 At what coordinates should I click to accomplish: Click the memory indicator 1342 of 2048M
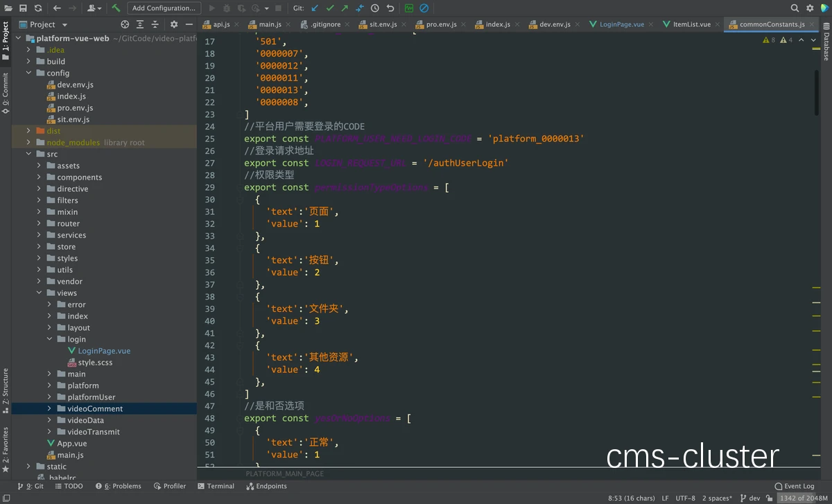point(803,498)
